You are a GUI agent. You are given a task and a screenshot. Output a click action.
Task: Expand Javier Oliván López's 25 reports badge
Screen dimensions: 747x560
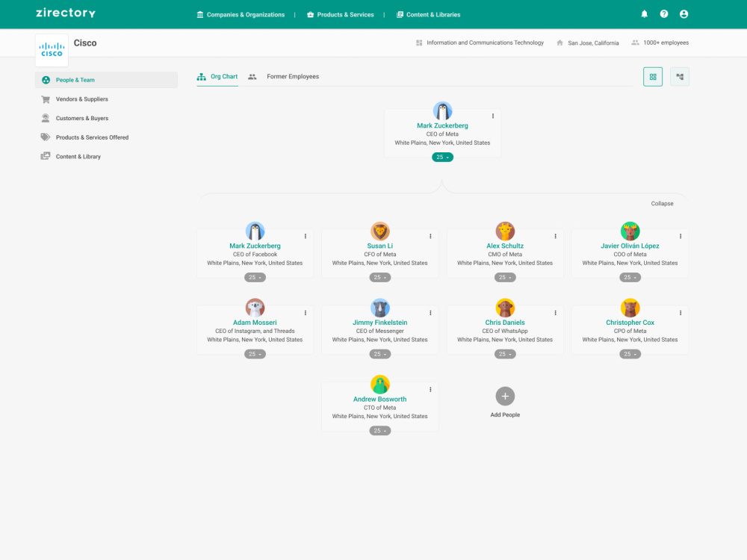point(630,277)
